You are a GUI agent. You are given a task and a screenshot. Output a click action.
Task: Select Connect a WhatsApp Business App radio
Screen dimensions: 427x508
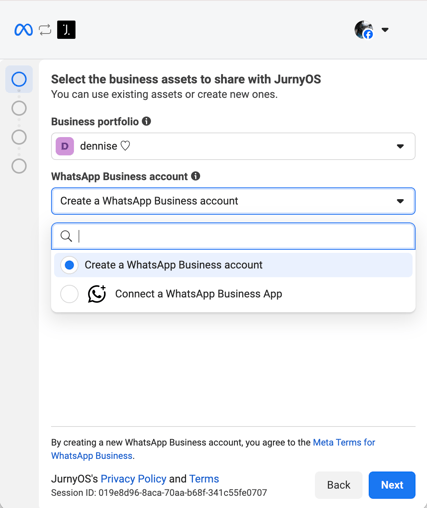(x=69, y=294)
